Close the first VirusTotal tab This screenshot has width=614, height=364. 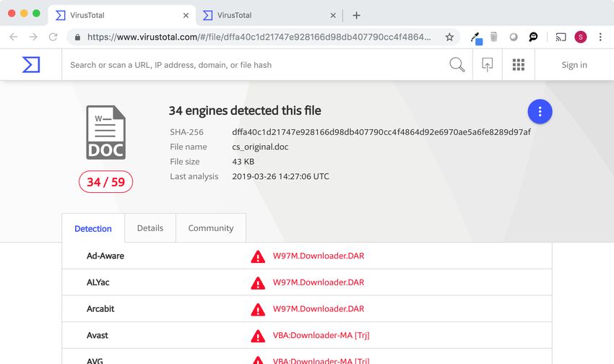(186, 15)
